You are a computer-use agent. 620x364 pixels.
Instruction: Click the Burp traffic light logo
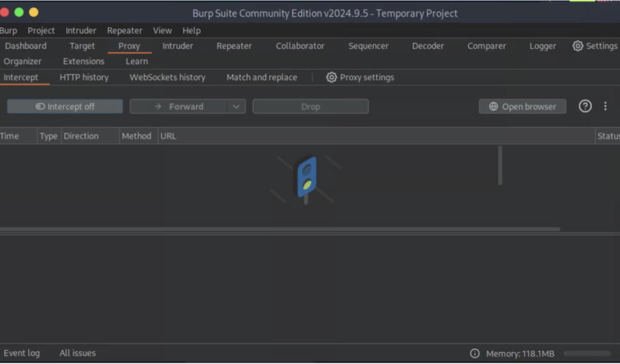[306, 180]
